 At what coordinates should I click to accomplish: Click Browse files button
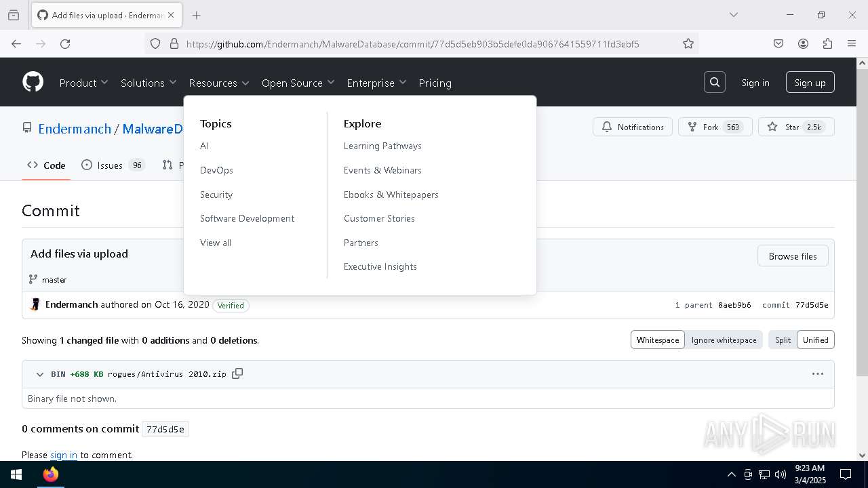click(793, 256)
